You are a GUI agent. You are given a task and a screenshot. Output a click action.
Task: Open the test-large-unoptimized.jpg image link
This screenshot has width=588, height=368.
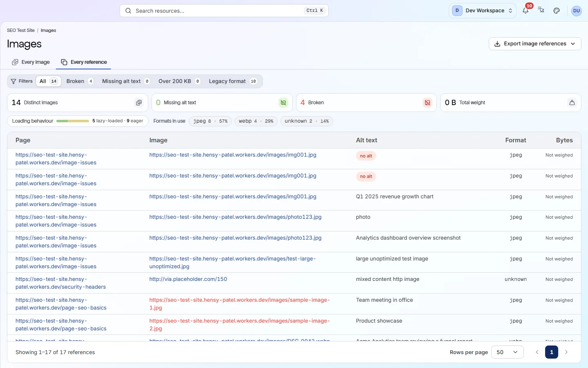[232, 263]
